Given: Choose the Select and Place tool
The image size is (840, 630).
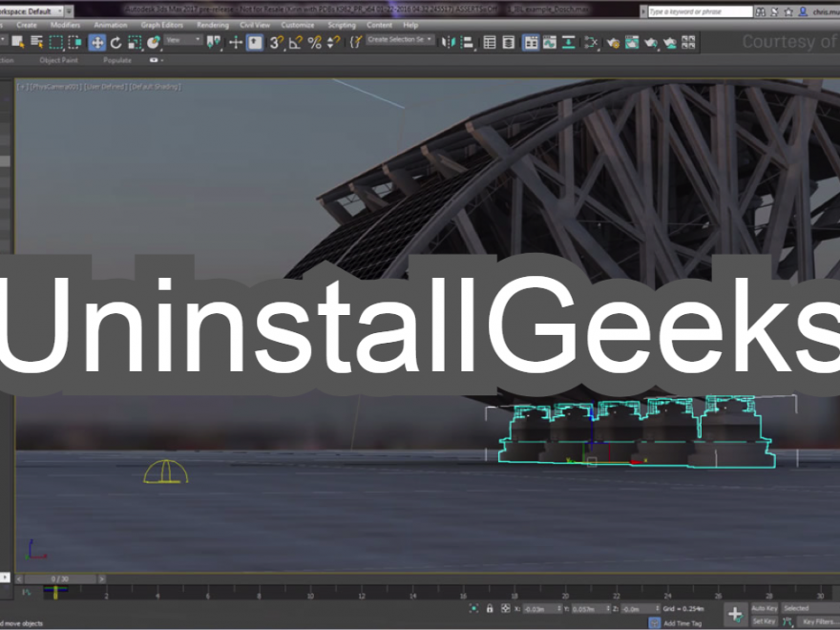Looking at the screenshot, I should pos(154,42).
